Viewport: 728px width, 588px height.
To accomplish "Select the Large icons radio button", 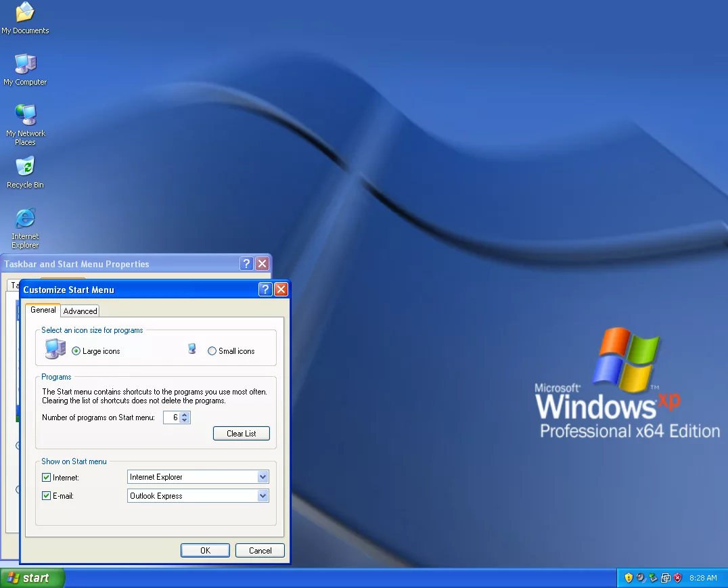I will (76, 351).
